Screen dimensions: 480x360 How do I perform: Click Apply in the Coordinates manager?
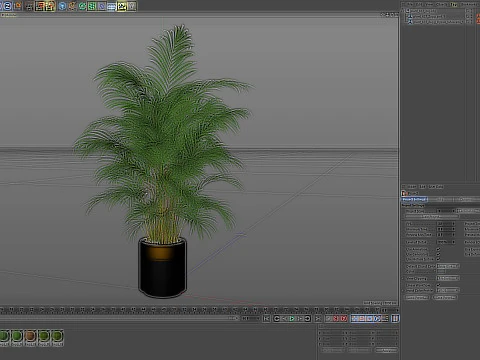coord(386,350)
